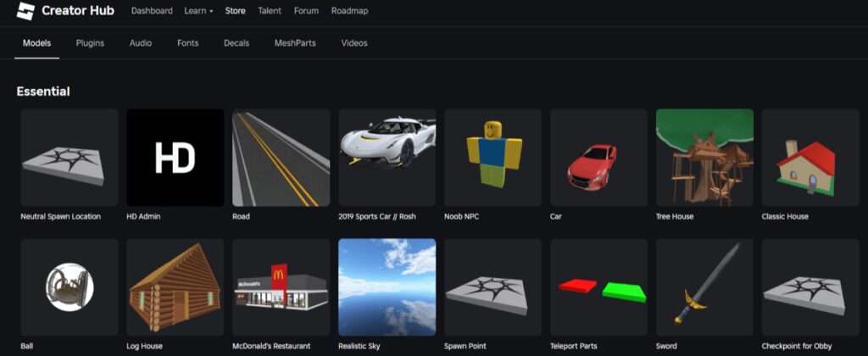Viewport: 868px width, 356px height.
Task: Click the "Road" item title
Action: point(242,216)
